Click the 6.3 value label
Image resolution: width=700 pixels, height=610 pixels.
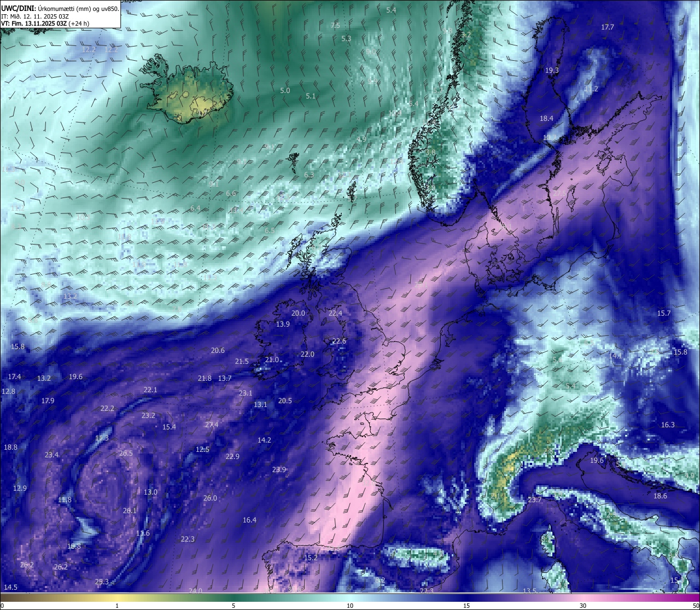309,175
